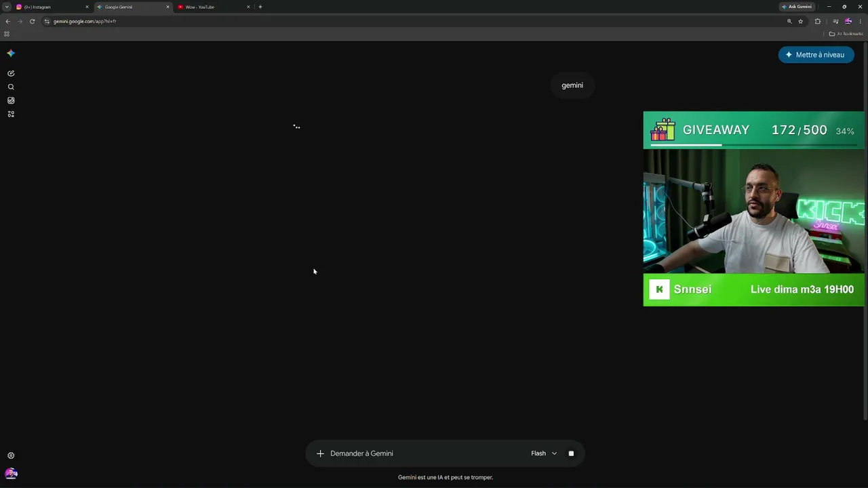Close the Wow - YouTube tab
The image size is (868, 488).
(248, 7)
